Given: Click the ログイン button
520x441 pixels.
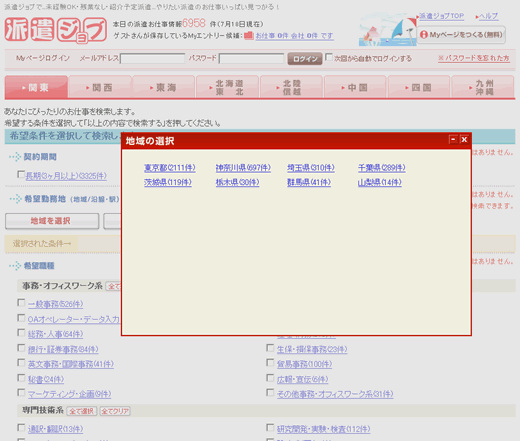Looking at the screenshot, I should point(305,59).
